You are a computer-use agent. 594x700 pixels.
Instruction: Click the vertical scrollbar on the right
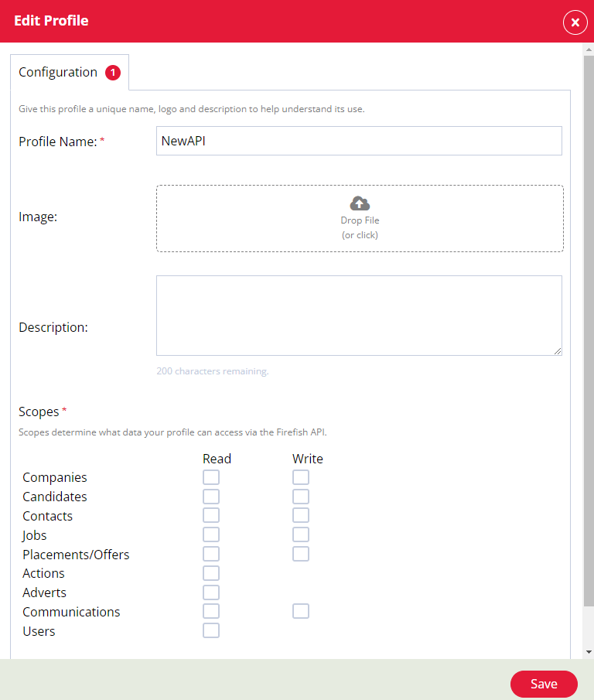pyautogui.click(x=589, y=309)
